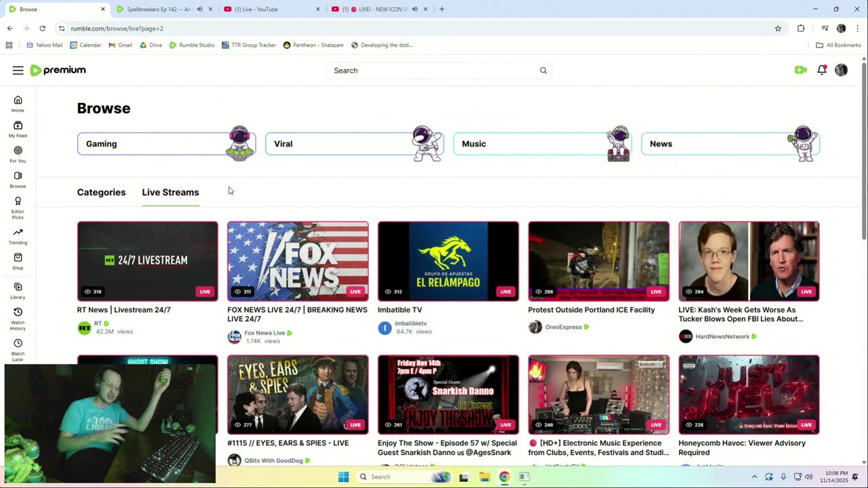
Task: Bookmark this page with the star
Action: [x=778, y=28]
